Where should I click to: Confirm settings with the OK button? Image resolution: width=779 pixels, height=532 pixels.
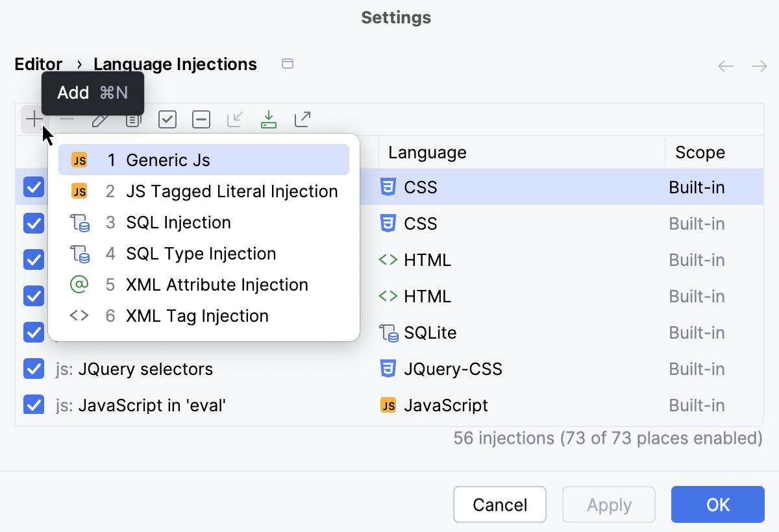tap(717, 505)
